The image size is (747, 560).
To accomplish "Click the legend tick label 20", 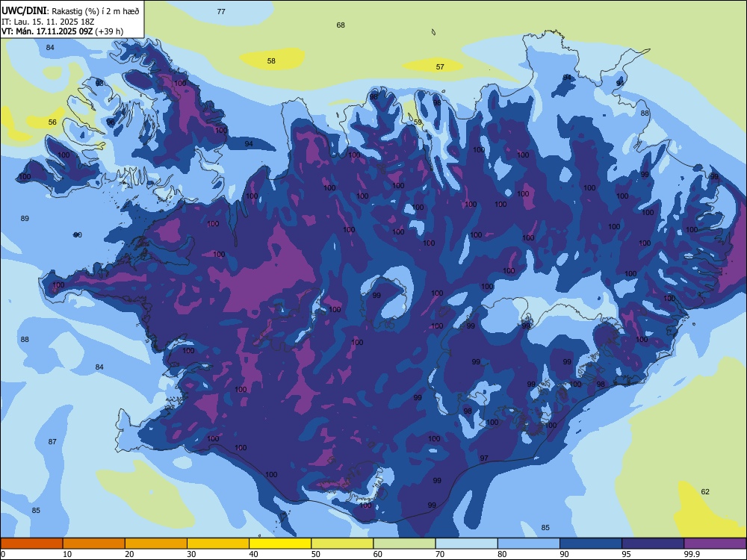I will coord(129,554).
